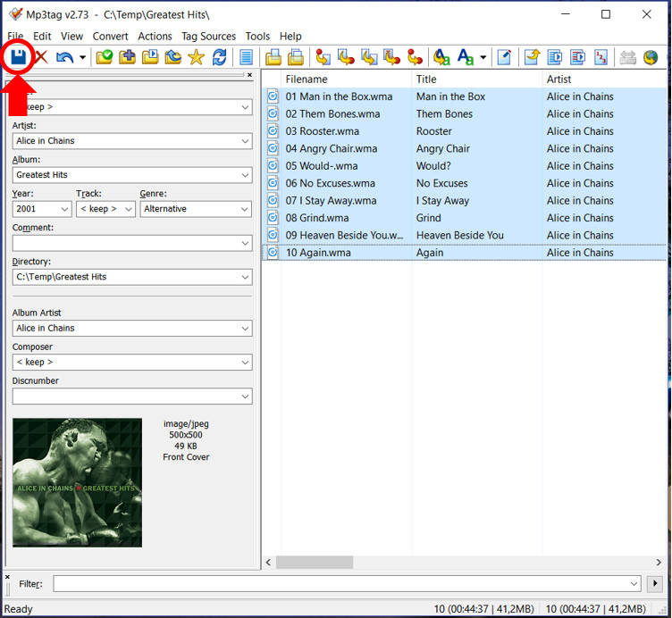
Task: Click the Actions icon with gold gear
Action: 441,57
